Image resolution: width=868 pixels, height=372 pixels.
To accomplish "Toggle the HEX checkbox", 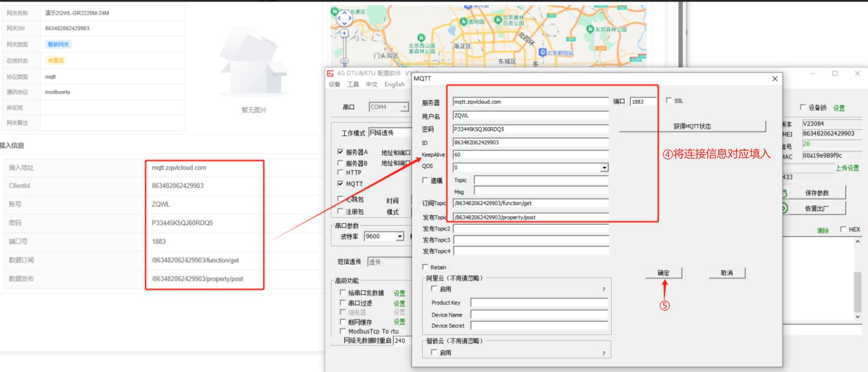I will [843, 229].
